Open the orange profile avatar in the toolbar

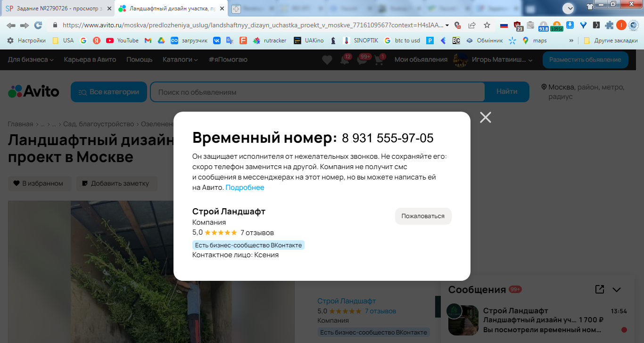click(x=621, y=25)
